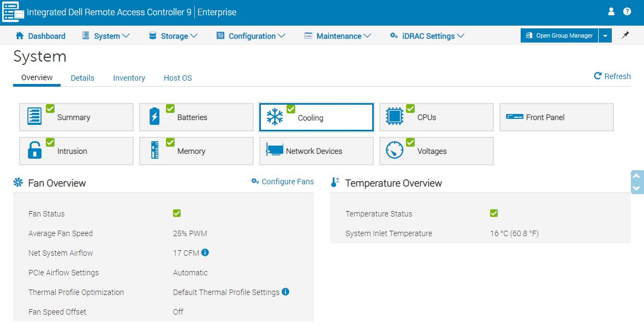644x331 pixels.
Task: Click the Configure Fans link
Action: coord(283,182)
